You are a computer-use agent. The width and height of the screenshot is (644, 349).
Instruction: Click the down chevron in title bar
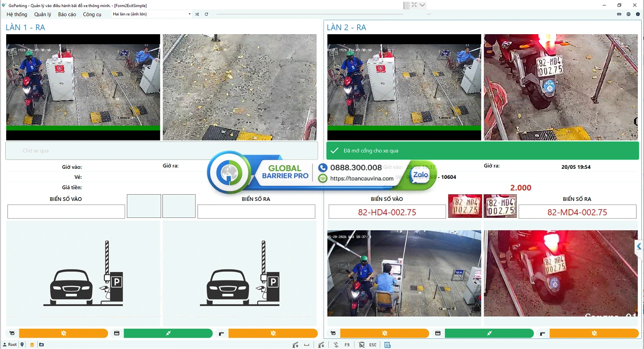[422, 5]
